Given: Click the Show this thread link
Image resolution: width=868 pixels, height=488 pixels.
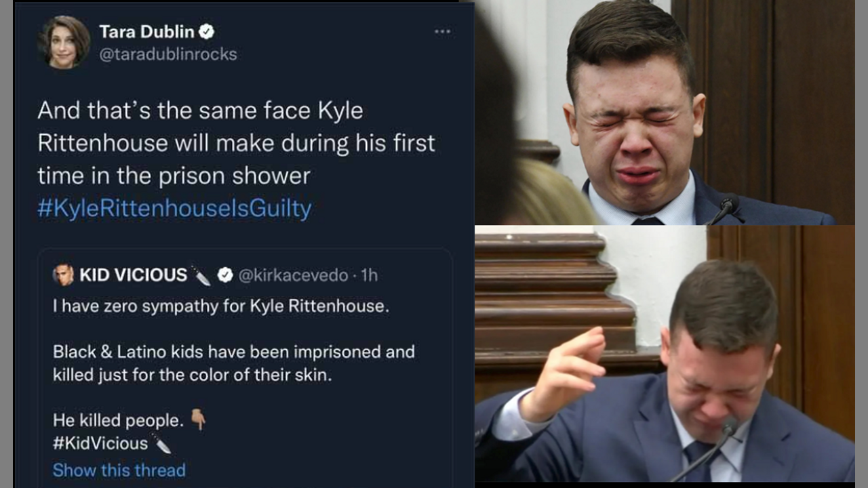Looking at the screenshot, I should click(x=119, y=470).
